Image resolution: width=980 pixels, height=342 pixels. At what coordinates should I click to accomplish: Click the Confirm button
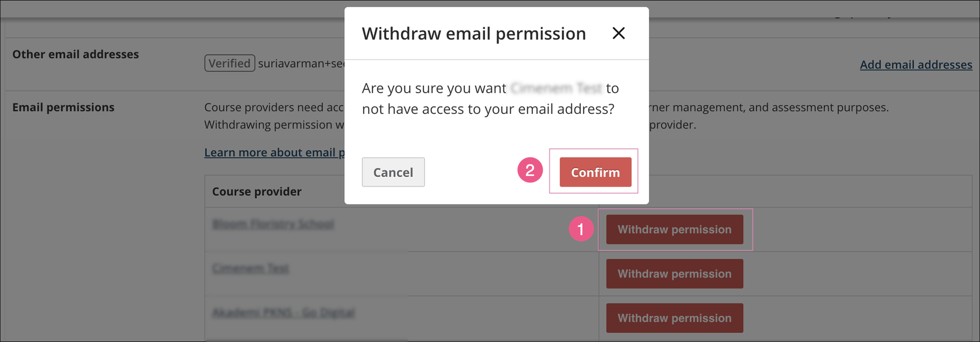coord(595,172)
